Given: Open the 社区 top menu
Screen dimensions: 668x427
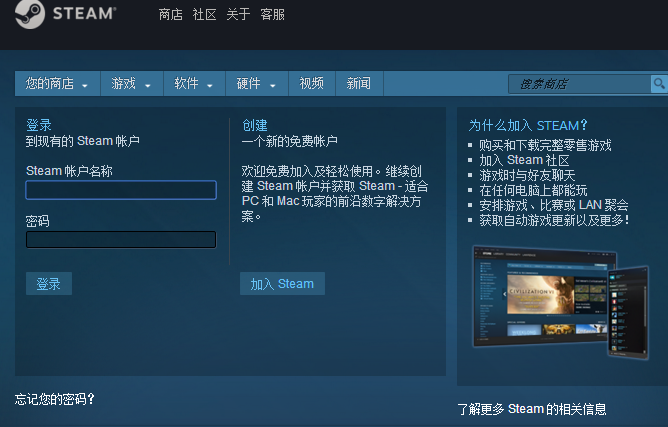Looking at the screenshot, I should tap(204, 14).
